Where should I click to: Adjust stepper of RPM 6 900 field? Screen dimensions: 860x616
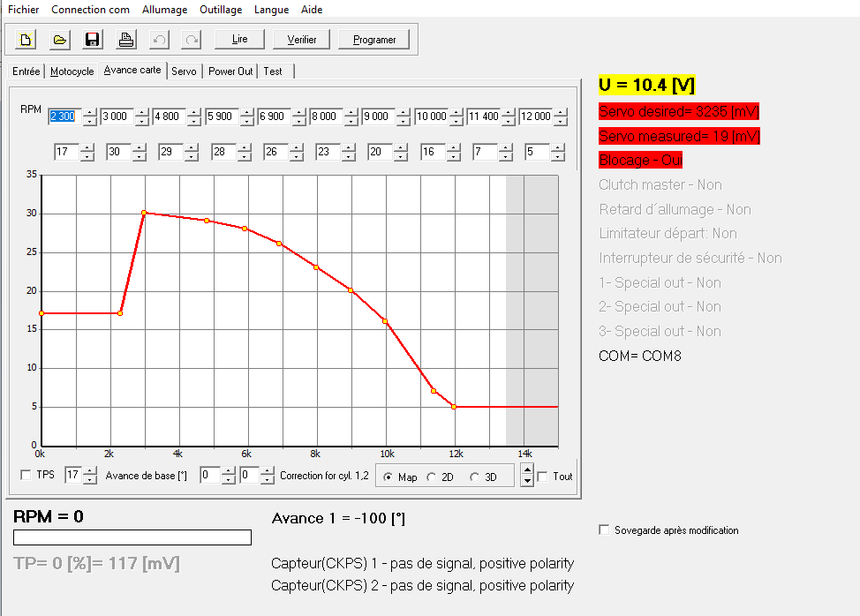click(299, 116)
